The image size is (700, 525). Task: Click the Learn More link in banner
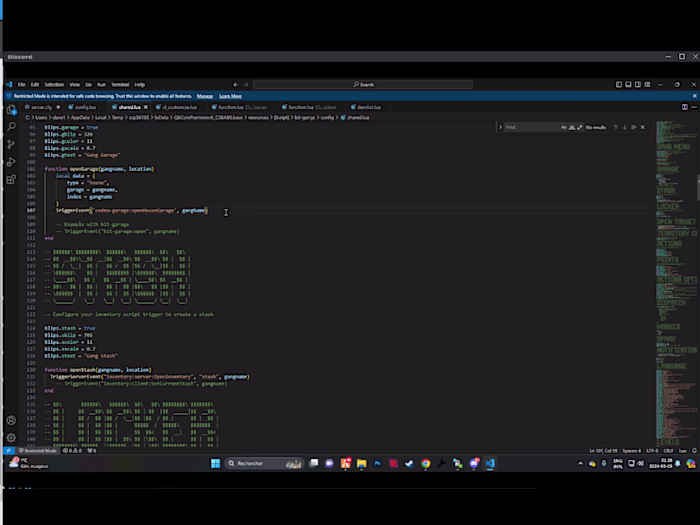[x=230, y=96]
